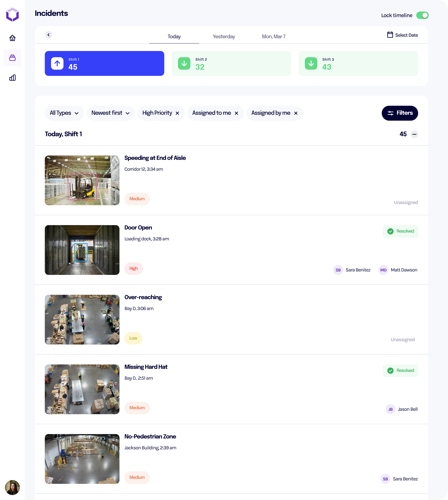Screen dimensions: 448x500
Task: Click the back chevron near date tabs
Action: point(49,35)
